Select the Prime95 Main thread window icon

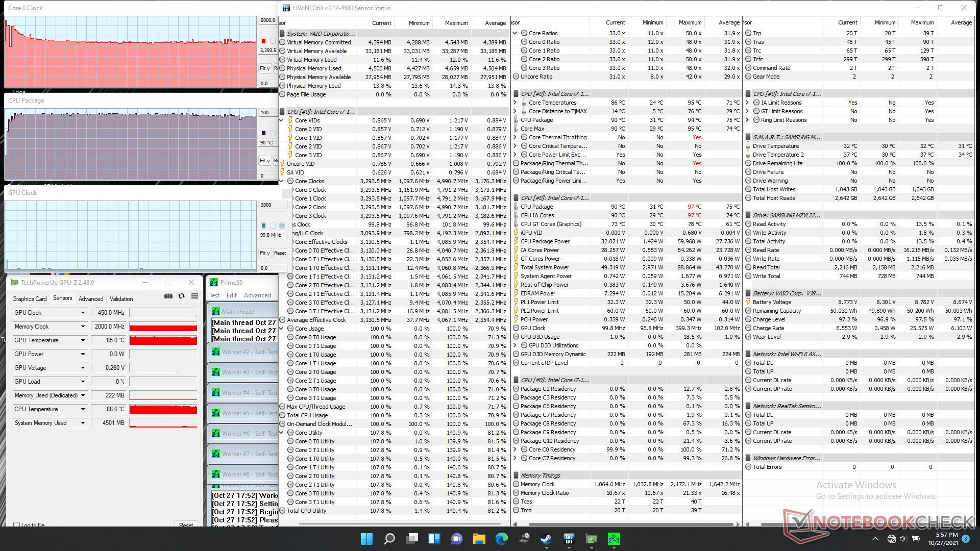click(x=216, y=311)
